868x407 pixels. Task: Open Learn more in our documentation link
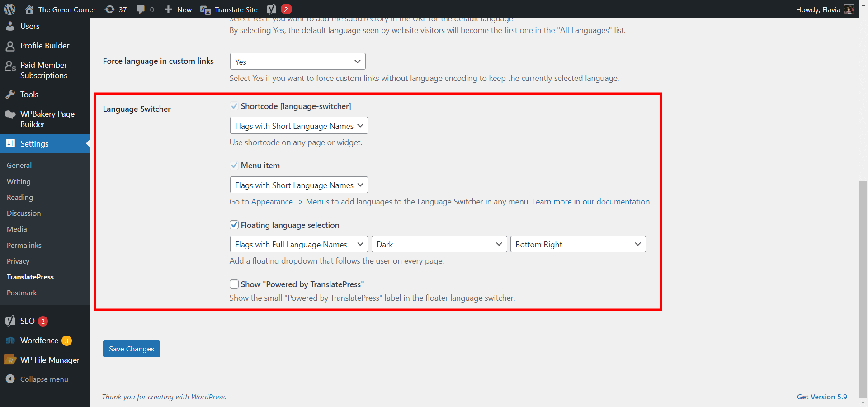592,202
